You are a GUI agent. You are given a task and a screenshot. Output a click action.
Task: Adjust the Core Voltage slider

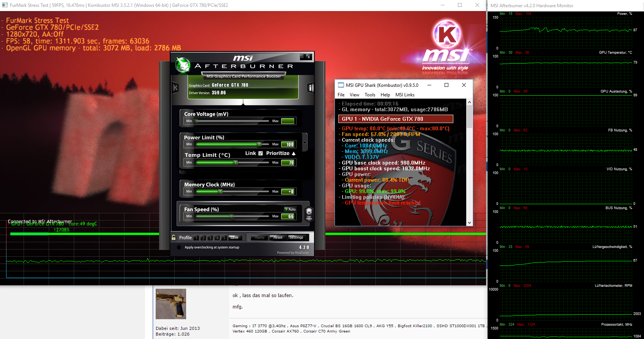coord(232,121)
